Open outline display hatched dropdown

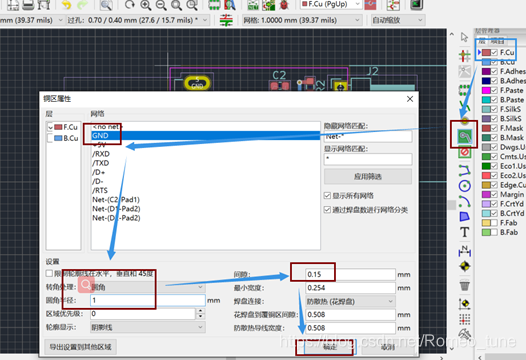[x=148, y=327]
